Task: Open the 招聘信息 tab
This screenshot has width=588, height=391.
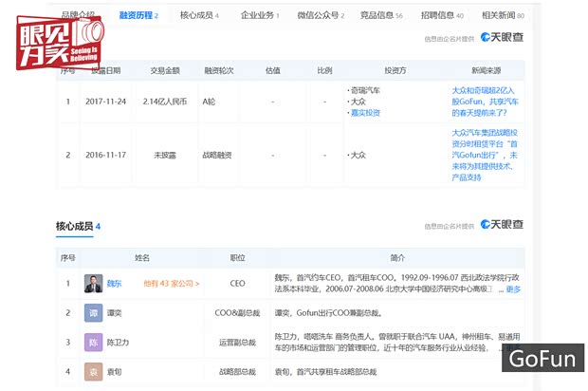Action: (445, 15)
